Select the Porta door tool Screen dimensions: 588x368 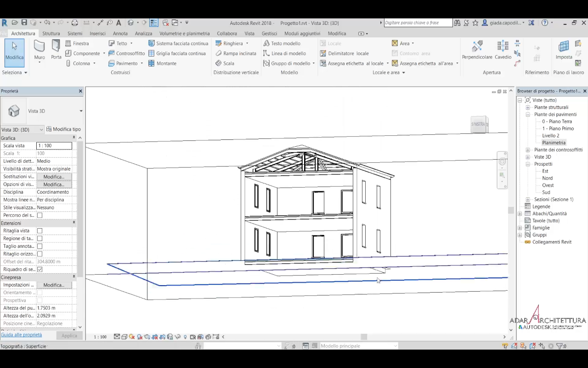tap(56, 50)
